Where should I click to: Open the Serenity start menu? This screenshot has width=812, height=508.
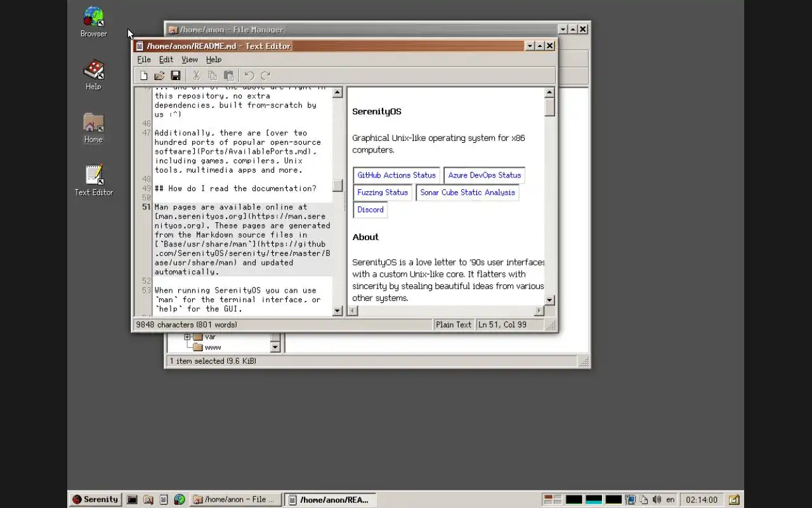tap(95, 500)
